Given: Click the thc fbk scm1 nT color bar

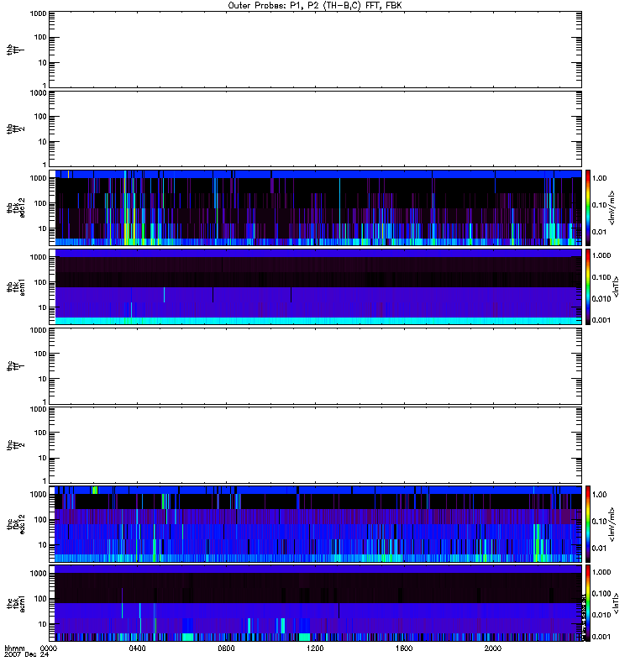Looking at the screenshot, I should (588, 603).
